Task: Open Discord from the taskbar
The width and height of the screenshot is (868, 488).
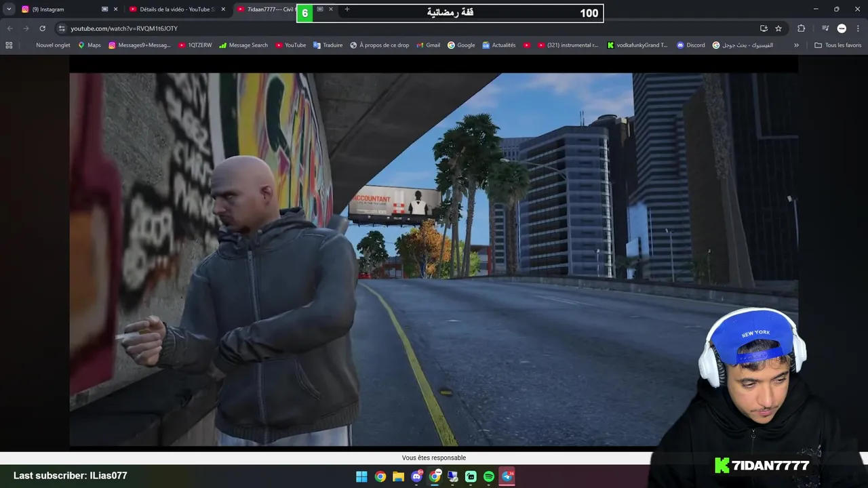Action: click(416, 476)
